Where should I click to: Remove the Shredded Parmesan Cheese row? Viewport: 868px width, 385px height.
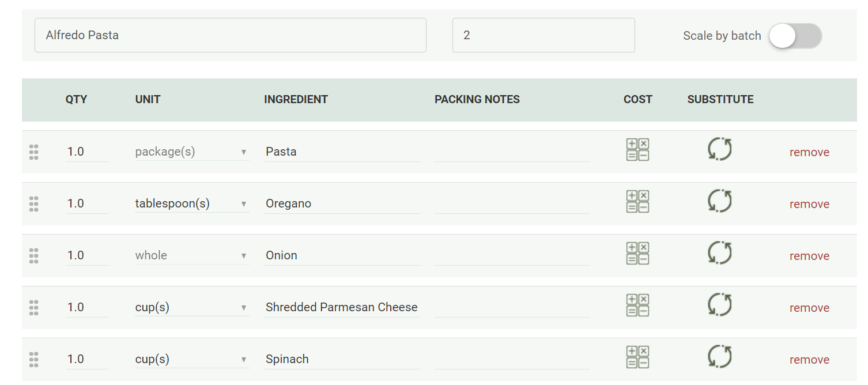pyautogui.click(x=809, y=308)
